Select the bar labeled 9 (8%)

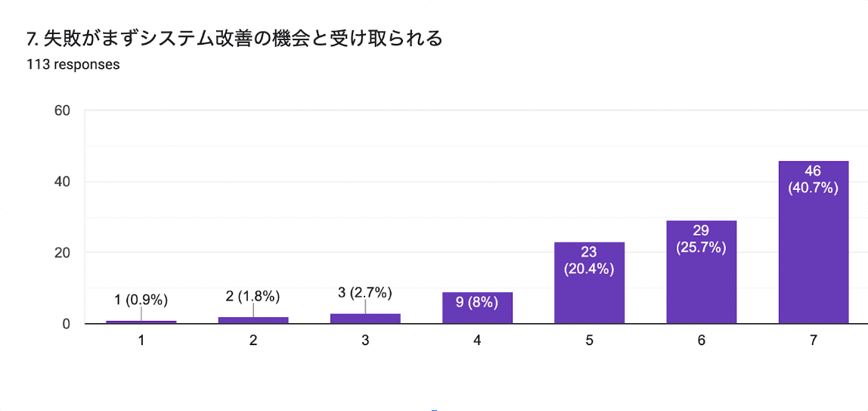pos(477,308)
